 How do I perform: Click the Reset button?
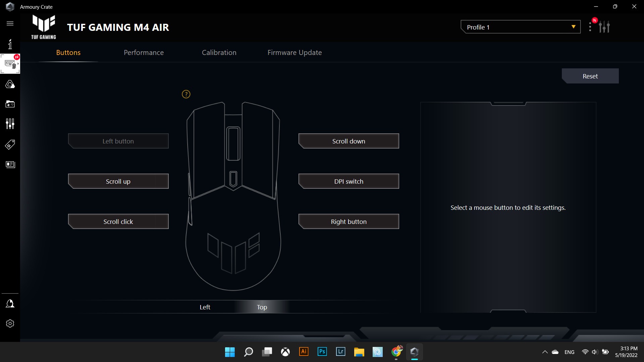[590, 76]
